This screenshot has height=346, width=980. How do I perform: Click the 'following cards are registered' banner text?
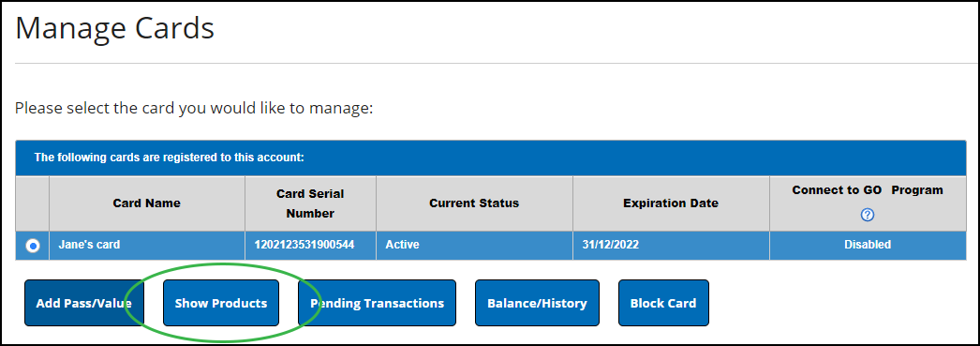(170, 158)
